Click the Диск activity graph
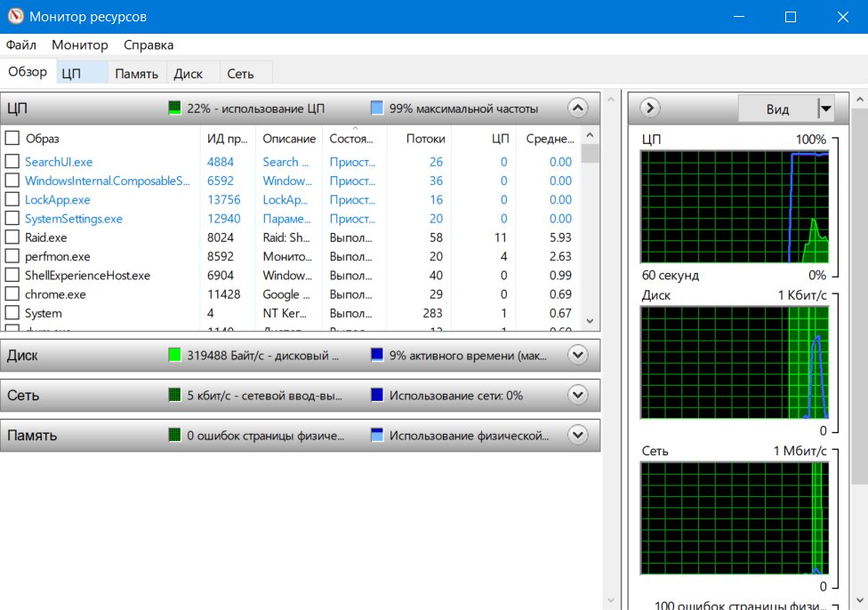The width and height of the screenshot is (868, 610). click(x=735, y=363)
